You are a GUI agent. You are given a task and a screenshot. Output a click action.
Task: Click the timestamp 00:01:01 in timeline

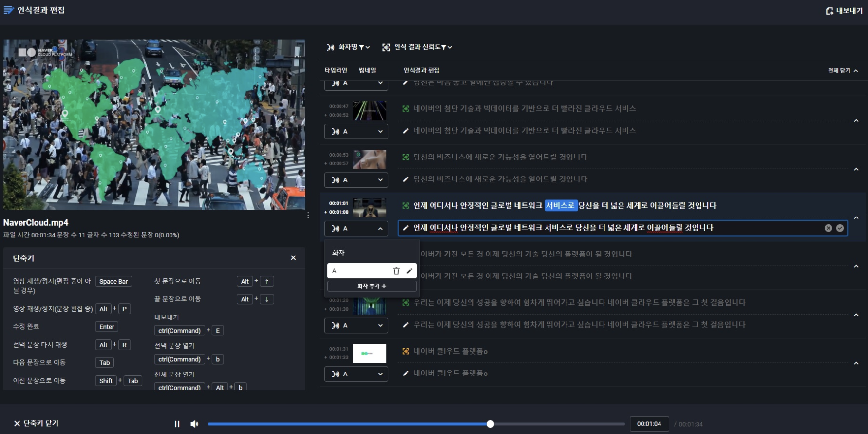[339, 203]
